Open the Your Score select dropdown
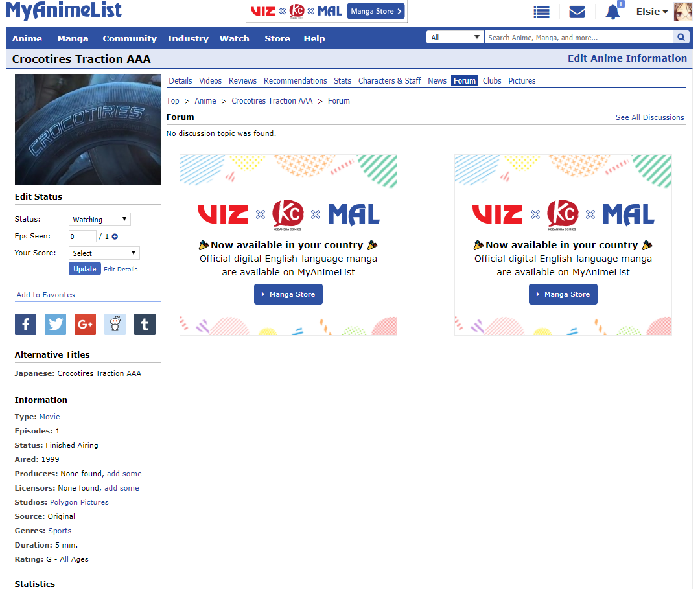This screenshot has width=700, height=589. [x=104, y=253]
